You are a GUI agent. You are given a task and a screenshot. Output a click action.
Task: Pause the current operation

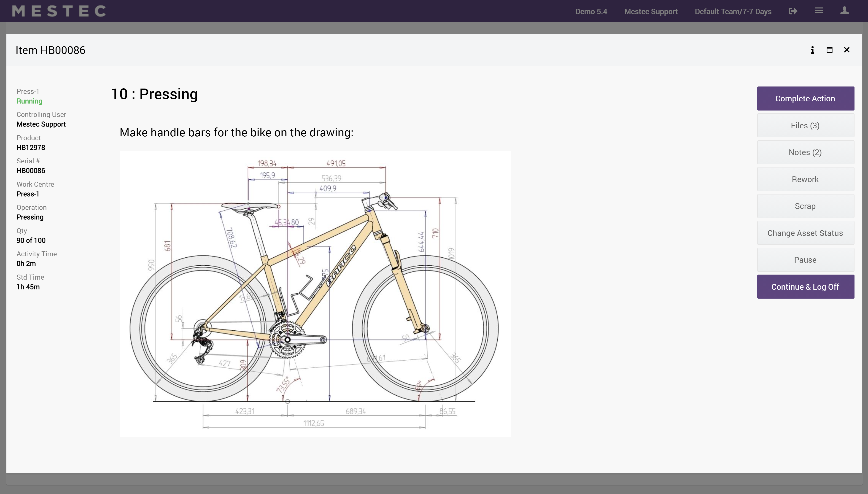[x=805, y=260]
